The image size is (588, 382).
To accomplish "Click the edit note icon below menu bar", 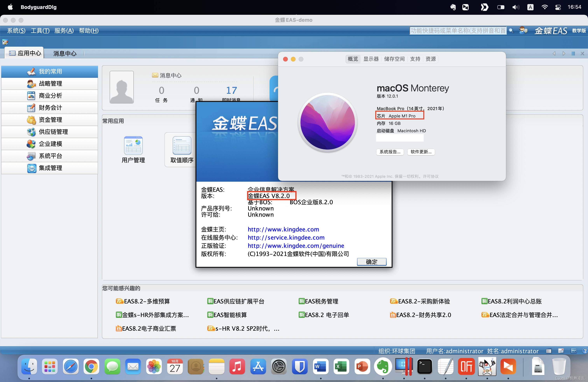I will tap(5, 42).
